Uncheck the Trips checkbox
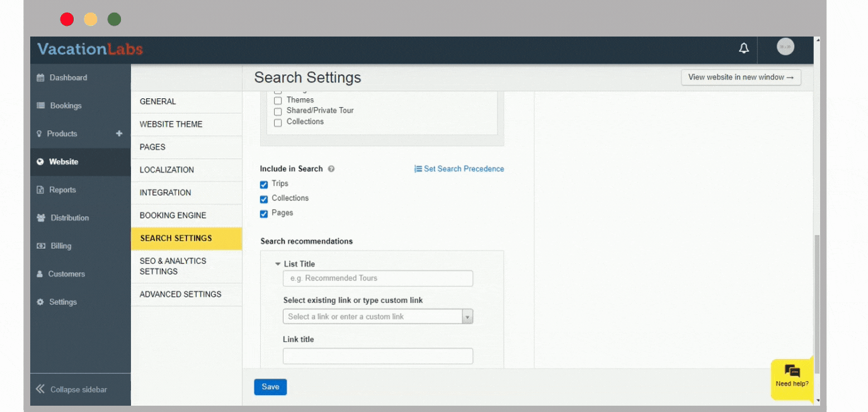Image resolution: width=868 pixels, height=412 pixels. point(264,185)
